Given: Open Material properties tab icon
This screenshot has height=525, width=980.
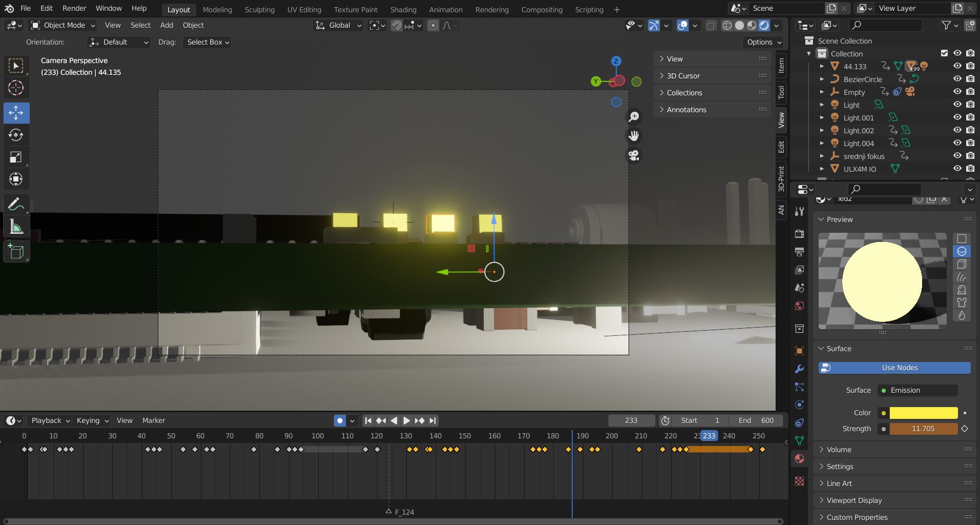Looking at the screenshot, I should pos(799,458).
